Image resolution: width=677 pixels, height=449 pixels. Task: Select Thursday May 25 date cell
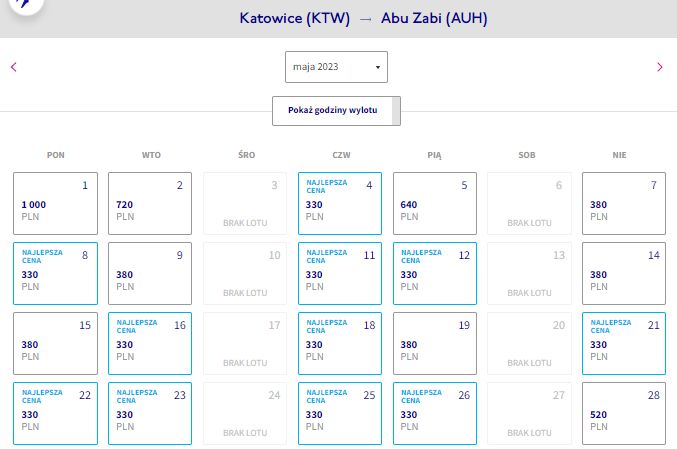click(340, 413)
